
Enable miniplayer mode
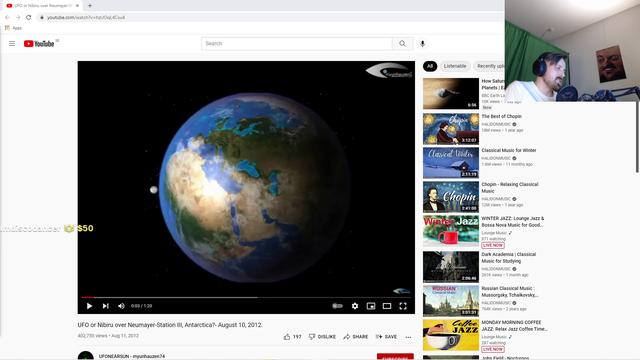tap(371, 306)
